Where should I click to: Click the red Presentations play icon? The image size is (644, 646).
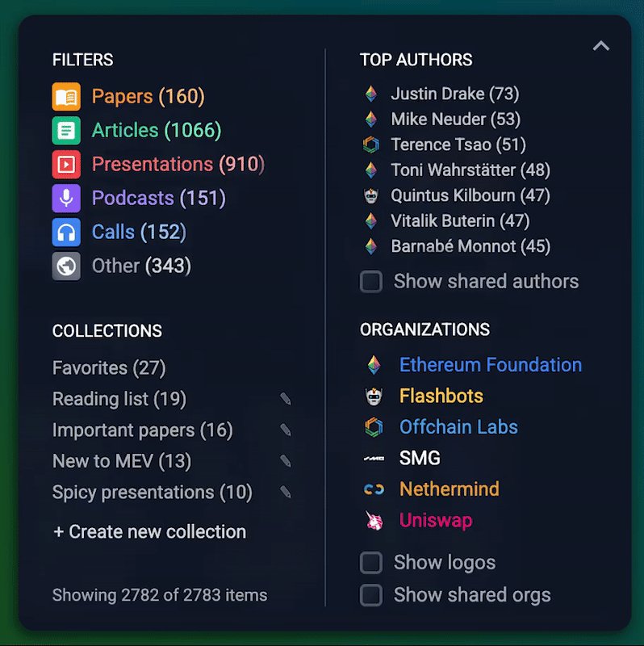click(x=66, y=165)
